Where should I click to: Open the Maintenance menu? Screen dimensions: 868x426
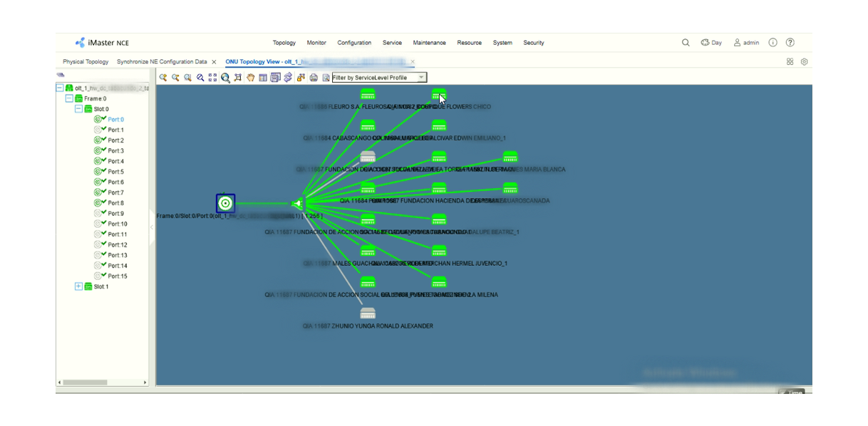click(x=429, y=43)
